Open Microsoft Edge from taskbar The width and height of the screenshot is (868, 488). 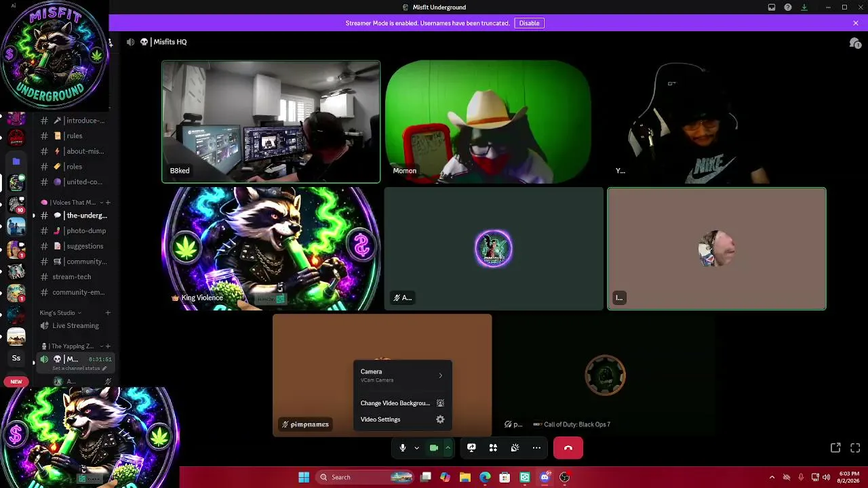[x=485, y=477]
